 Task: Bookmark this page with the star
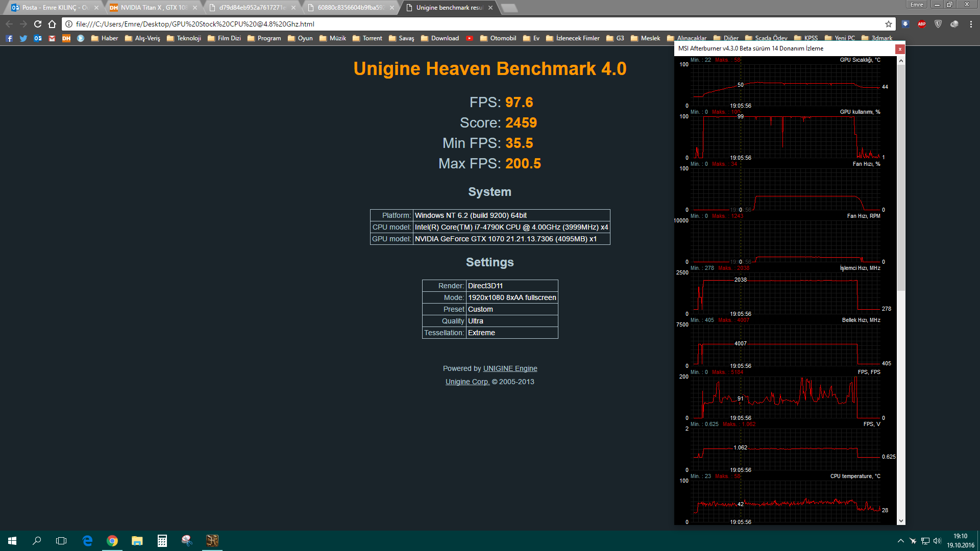pos(889,24)
